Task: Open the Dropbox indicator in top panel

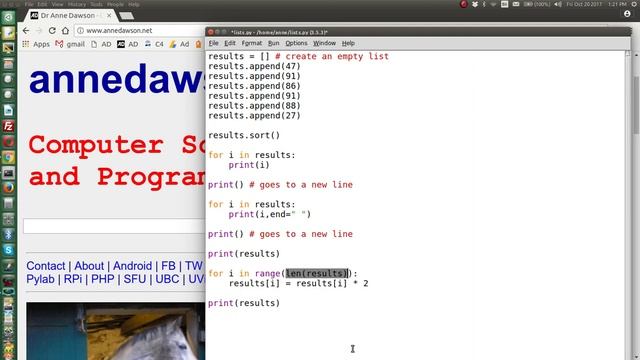Action: pyautogui.click(x=475, y=4)
